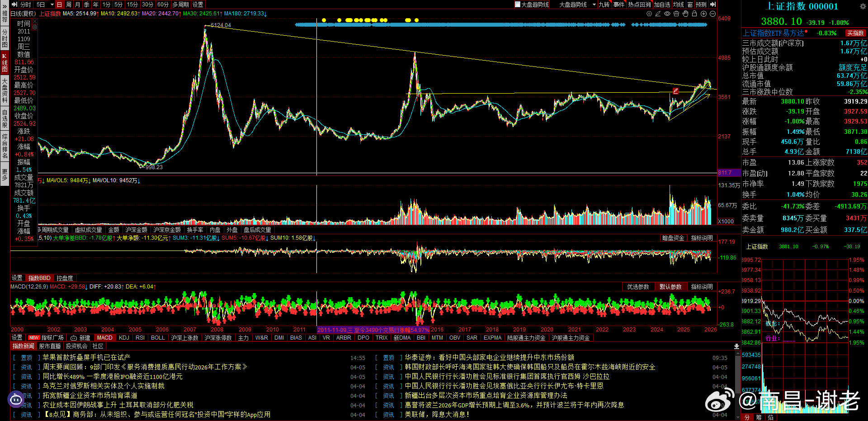This screenshot has width=868, height=421.
Task: Open 暗盘资金 dark pool funds
Action: 673,238
